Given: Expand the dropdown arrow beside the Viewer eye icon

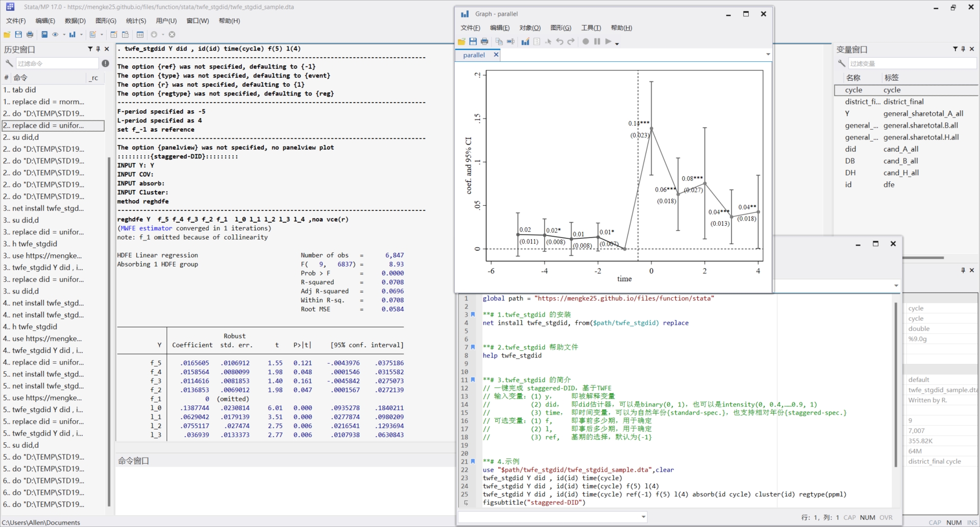Looking at the screenshot, I should [64, 35].
